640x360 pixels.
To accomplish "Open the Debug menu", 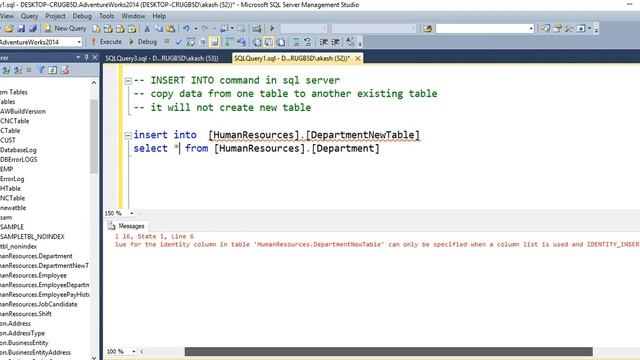I will pos(82,16).
